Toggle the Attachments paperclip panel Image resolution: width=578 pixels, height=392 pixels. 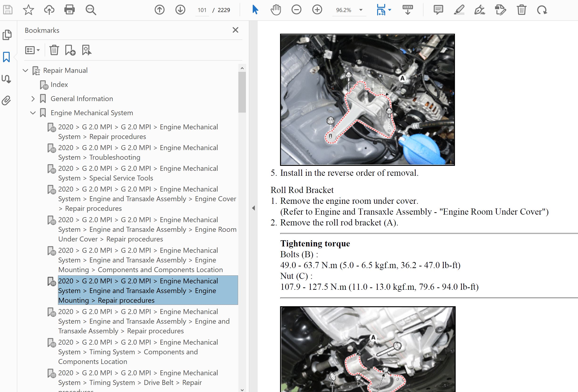point(6,101)
